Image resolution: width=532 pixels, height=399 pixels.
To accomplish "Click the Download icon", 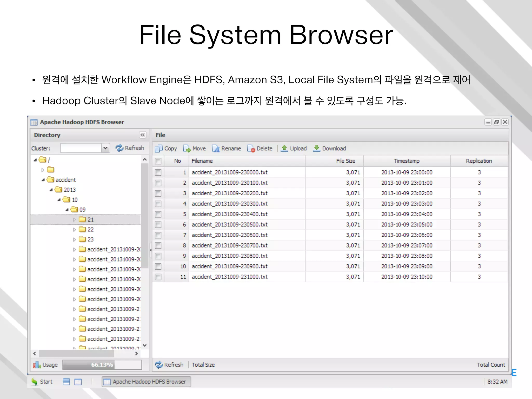I will 316,149.
